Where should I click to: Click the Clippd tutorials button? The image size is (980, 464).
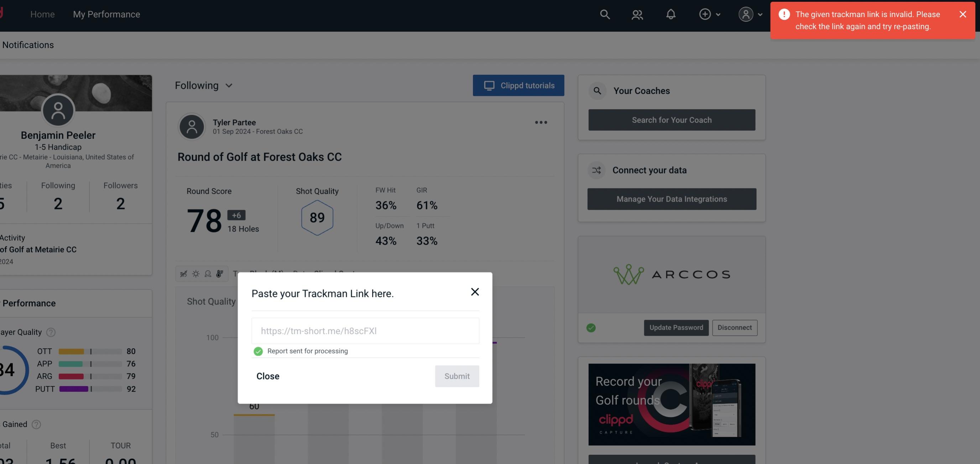tap(519, 85)
